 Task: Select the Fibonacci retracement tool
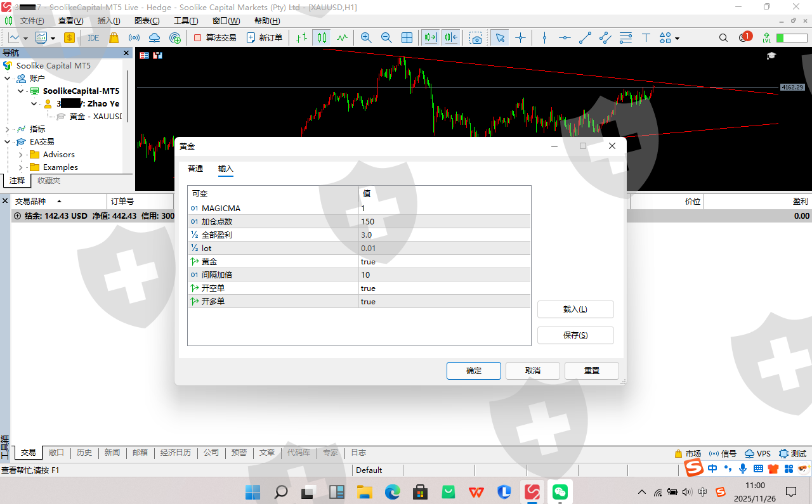[625, 38]
